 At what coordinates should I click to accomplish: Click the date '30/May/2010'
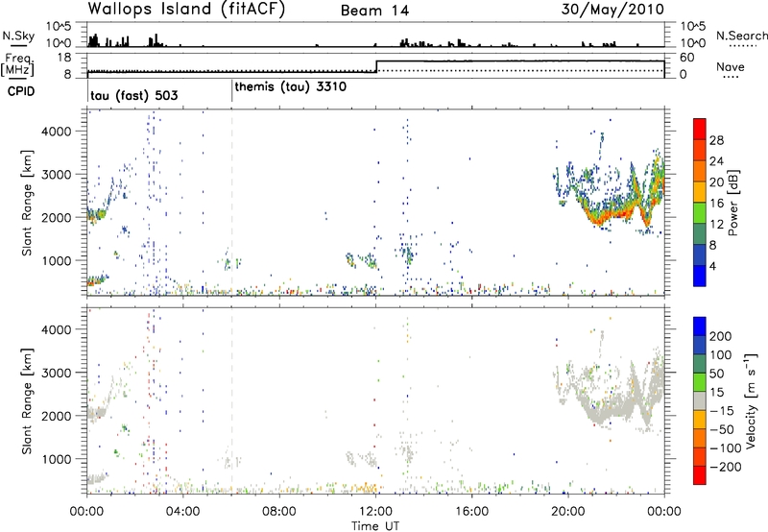click(x=612, y=10)
